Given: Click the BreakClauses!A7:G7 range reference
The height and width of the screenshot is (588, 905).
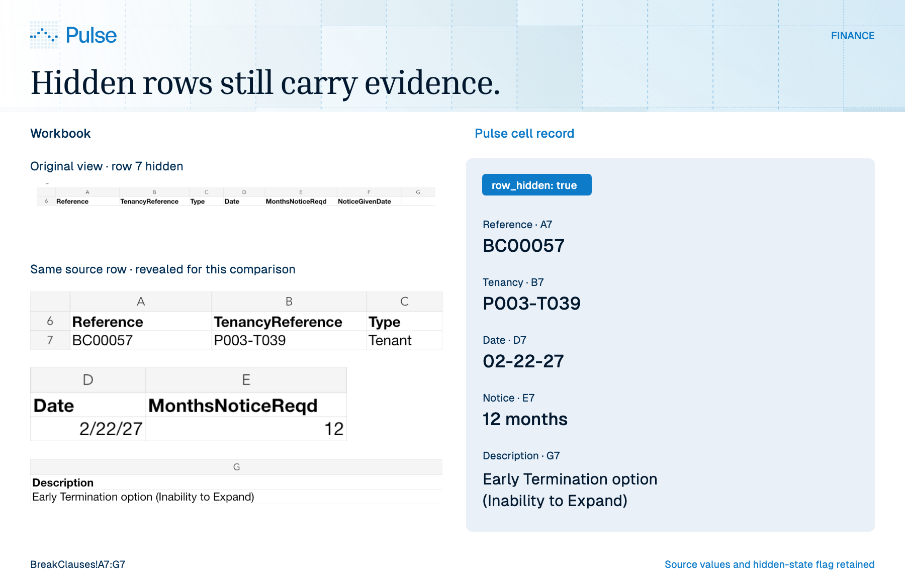Looking at the screenshot, I should pos(77,564).
